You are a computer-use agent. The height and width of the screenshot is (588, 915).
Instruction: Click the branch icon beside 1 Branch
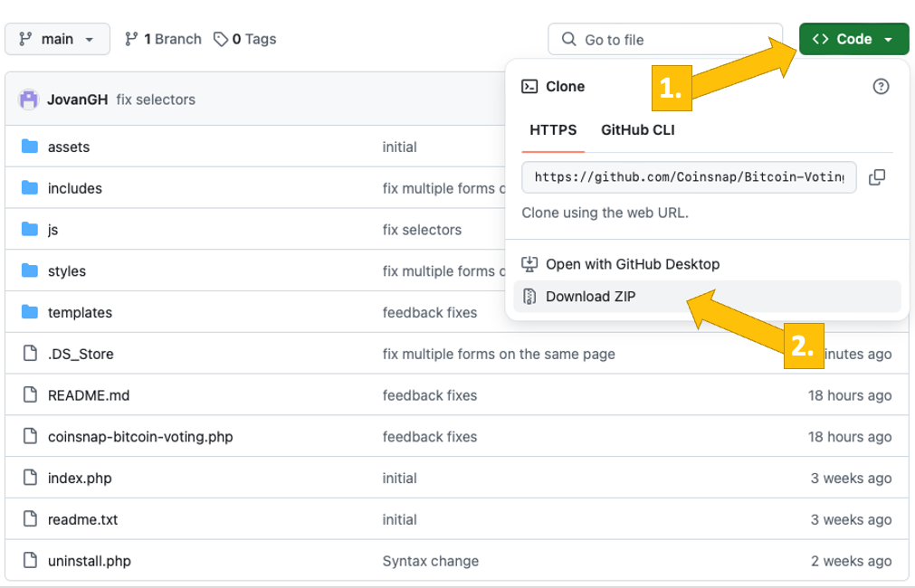tap(132, 39)
